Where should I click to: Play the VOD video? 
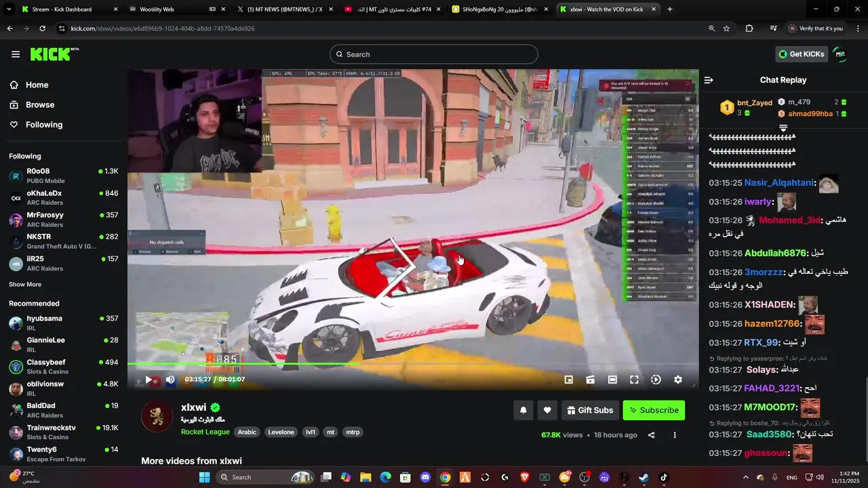149,380
